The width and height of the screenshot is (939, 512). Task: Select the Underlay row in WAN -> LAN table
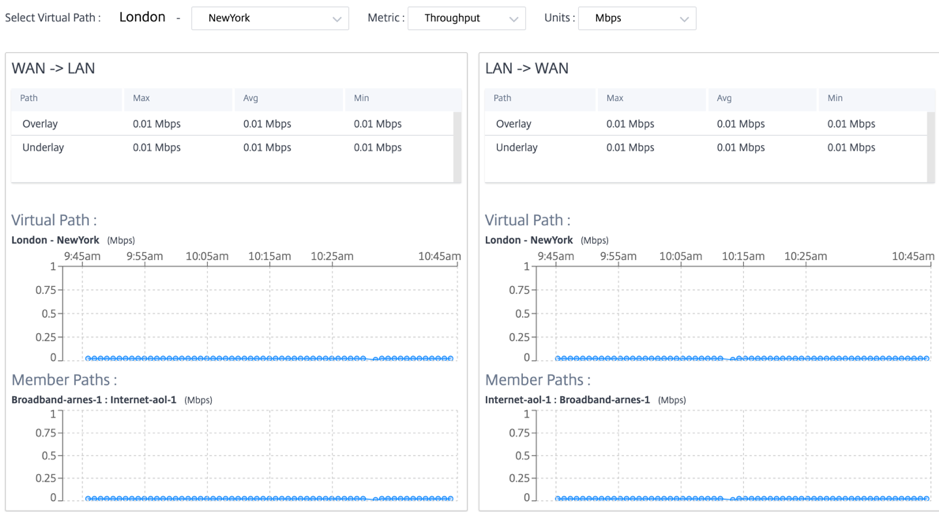[232, 147]
